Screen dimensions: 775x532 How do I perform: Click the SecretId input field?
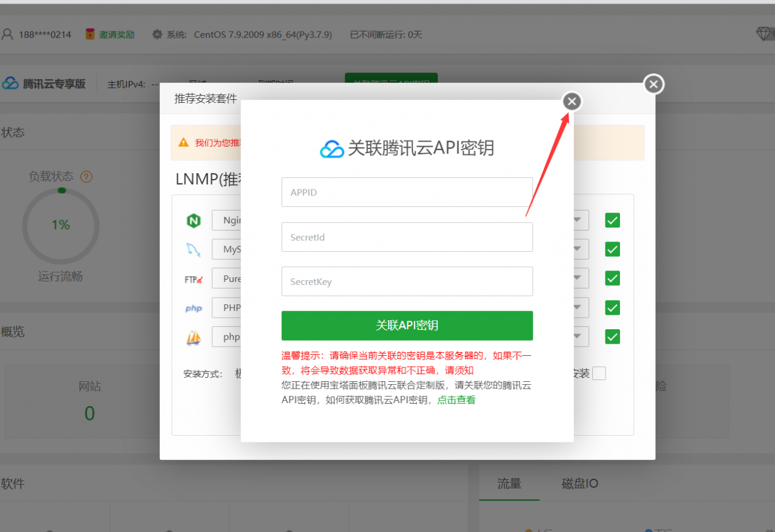(x=407, y=237)
